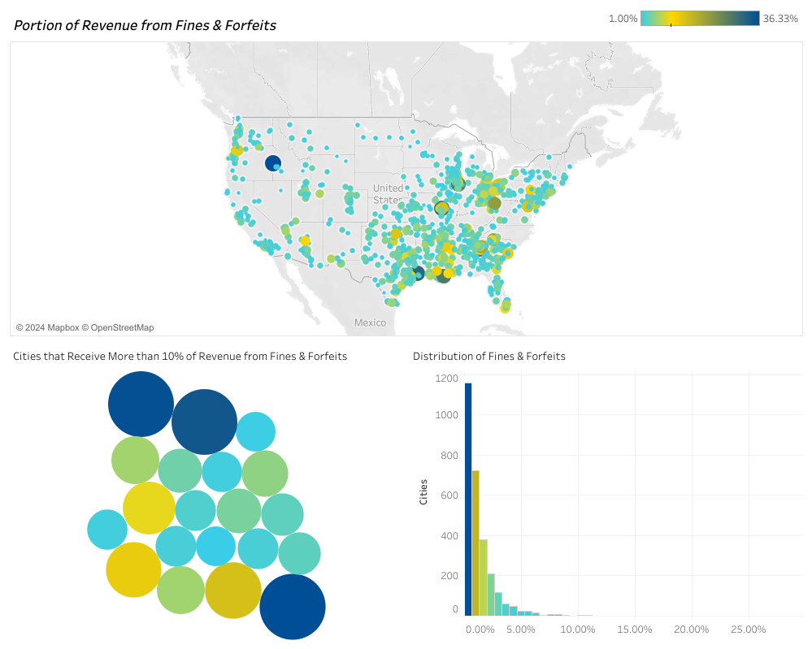This screenshot has width=812, height=649.
Task: Click the 1.00% legend minimum label
Action: pos(623,18)
